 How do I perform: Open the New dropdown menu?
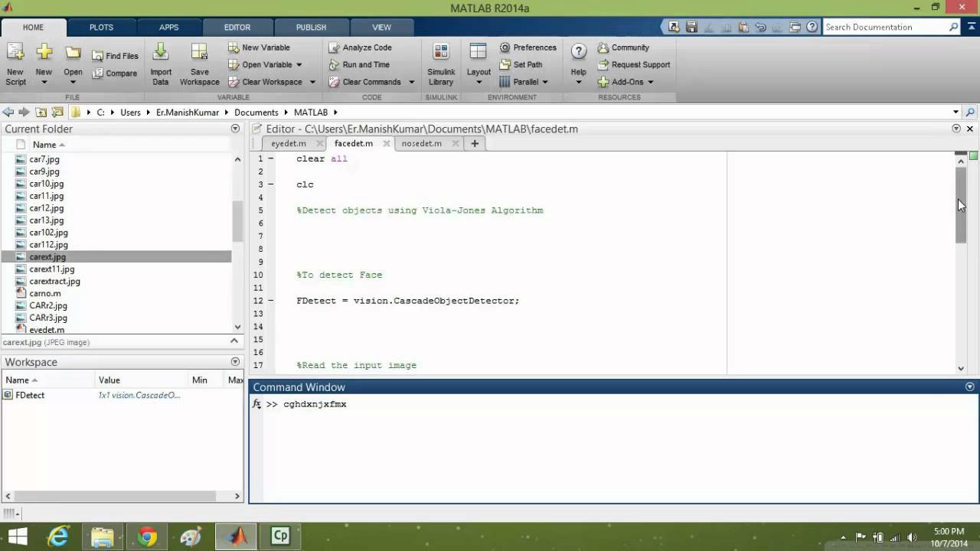44,82
